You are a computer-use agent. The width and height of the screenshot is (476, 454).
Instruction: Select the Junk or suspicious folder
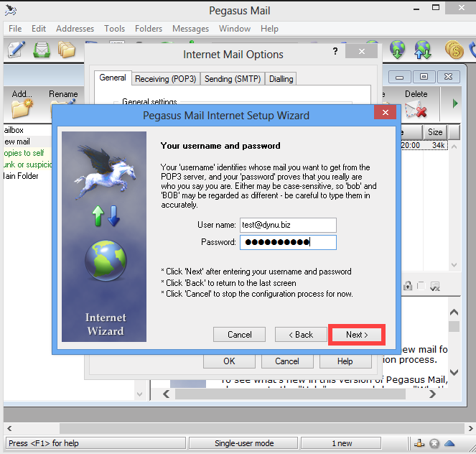[27, 165]
